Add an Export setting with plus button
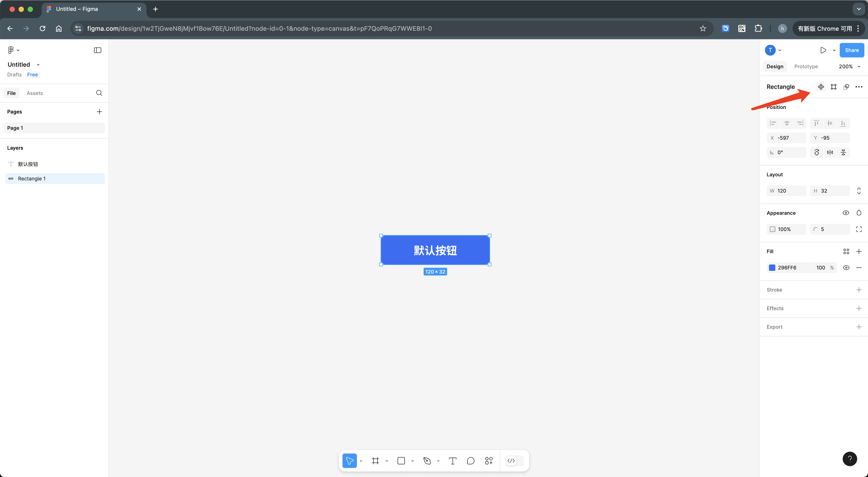868x477 pixels. point(859,327)
